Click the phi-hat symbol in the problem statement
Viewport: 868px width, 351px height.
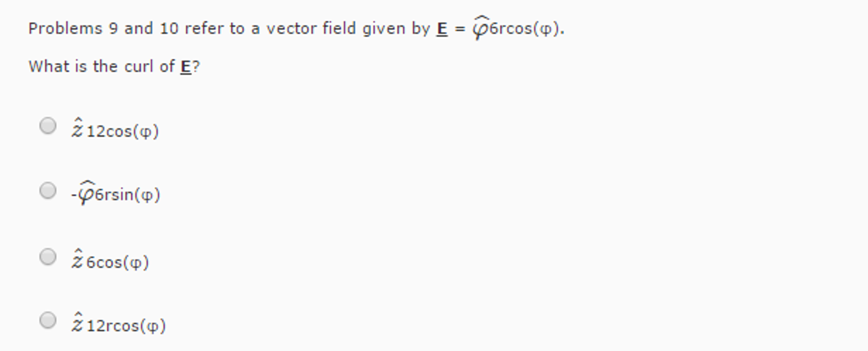(x=481, y=28)
